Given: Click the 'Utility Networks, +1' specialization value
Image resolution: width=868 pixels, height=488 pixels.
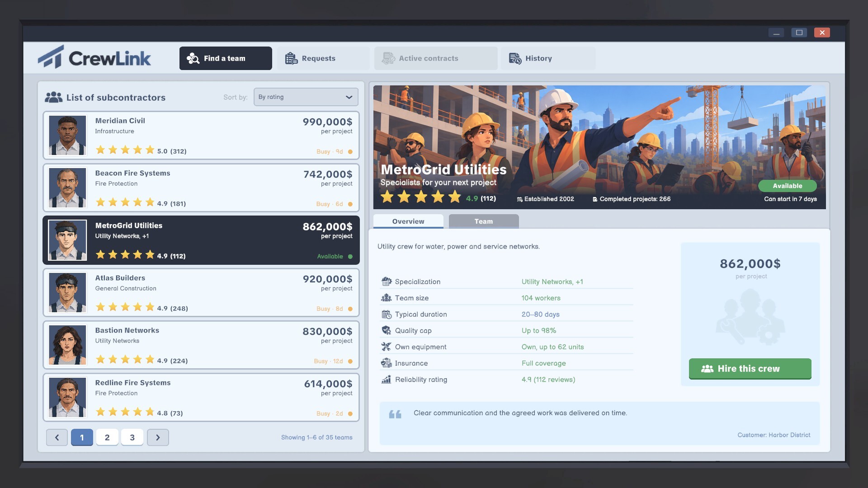Looking at the screenshot, I should [x=552, y=282].
